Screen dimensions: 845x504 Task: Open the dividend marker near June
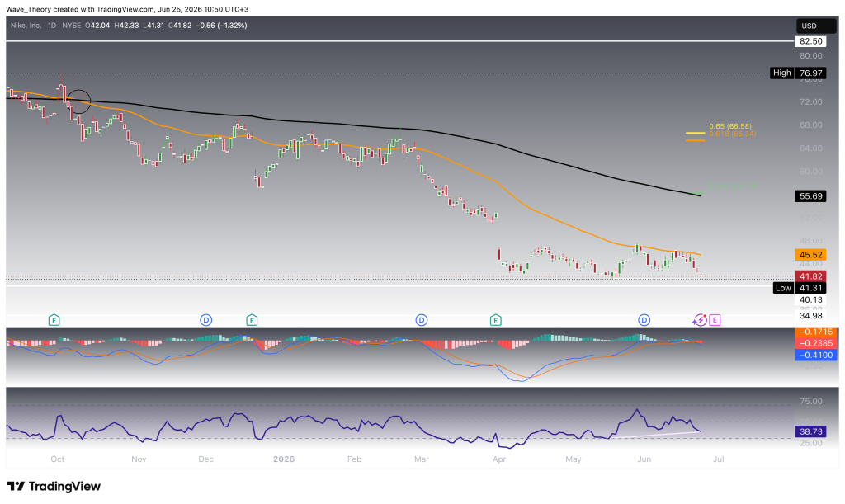click(x=644, y=320)
